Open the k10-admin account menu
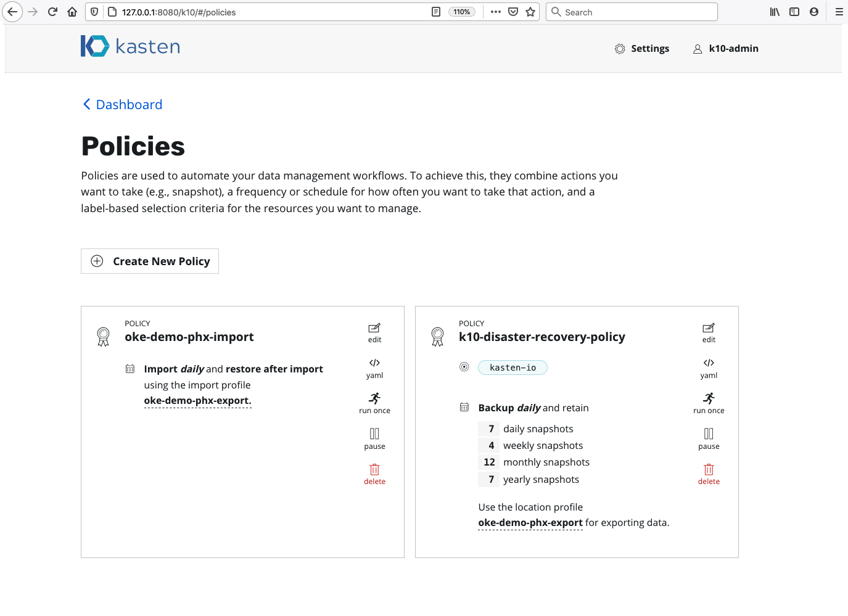Image resolution: width=848 pixels, height=616 pixels. click(726, 48)
